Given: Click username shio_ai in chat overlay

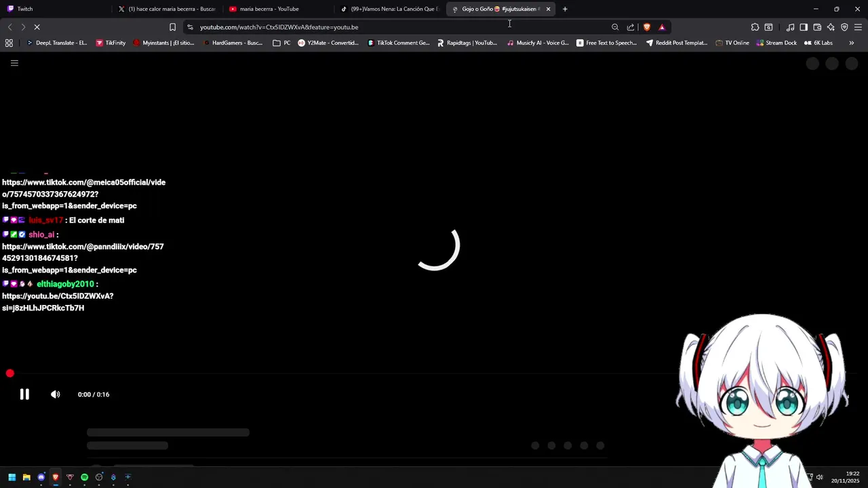Looking at the screenshot, I should pos(41,235).
